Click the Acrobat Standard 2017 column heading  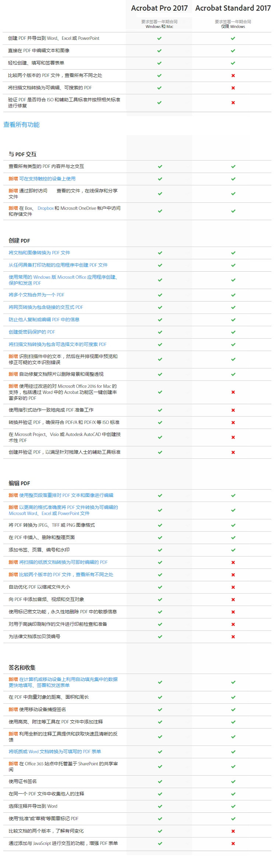tap(233, 8)
